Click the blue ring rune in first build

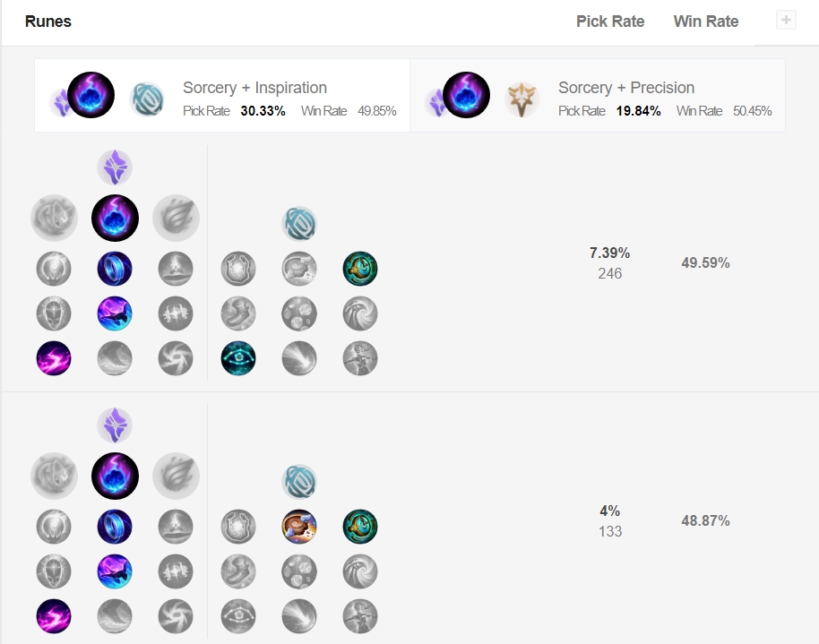[x=115, y=269]
